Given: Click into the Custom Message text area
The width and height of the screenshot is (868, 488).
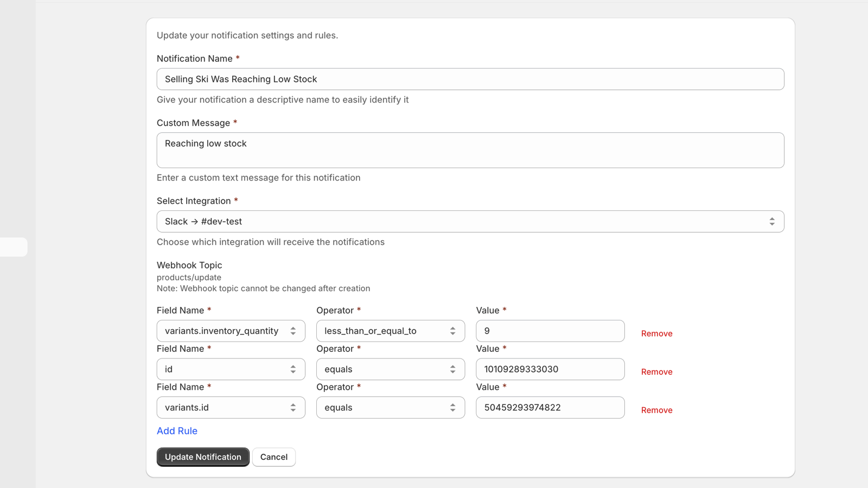Looking at the screenshot, I should tap(470, 150).
